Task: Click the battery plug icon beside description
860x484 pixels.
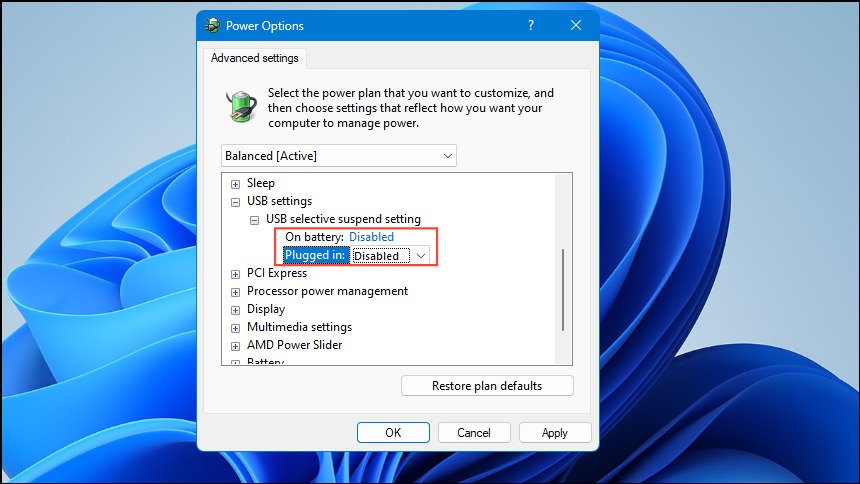Action: pos(241,106)
